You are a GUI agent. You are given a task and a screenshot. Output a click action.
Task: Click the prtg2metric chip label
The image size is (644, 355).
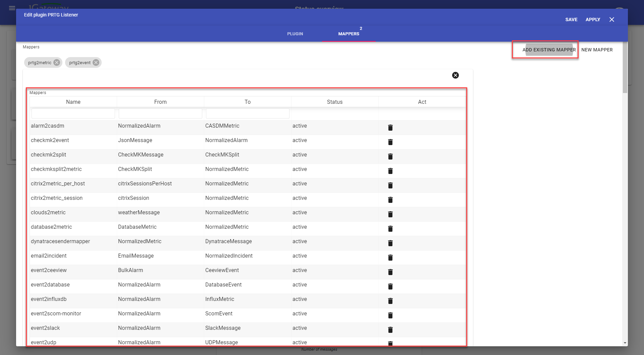[40, 62]
